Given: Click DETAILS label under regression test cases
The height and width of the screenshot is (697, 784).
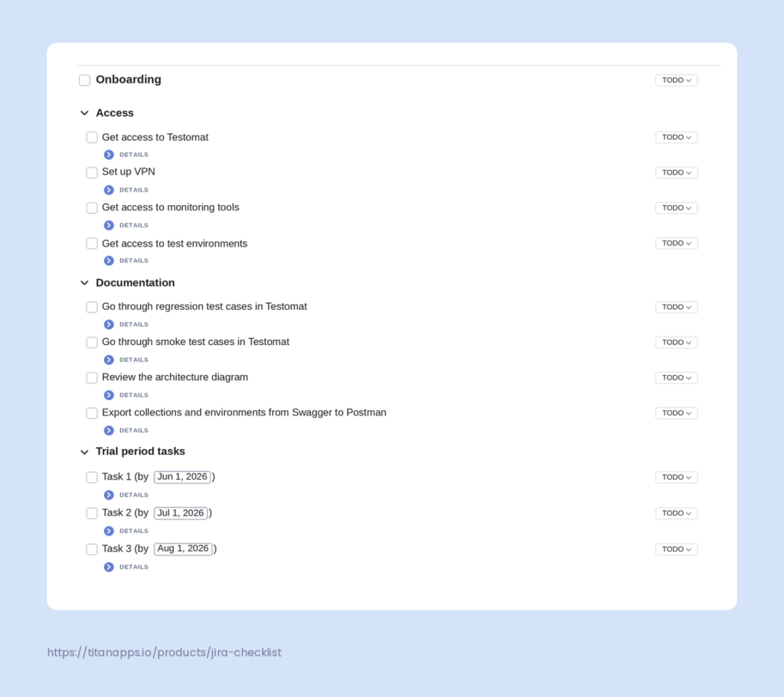Looking at the screenshot, I should [134, 324].
